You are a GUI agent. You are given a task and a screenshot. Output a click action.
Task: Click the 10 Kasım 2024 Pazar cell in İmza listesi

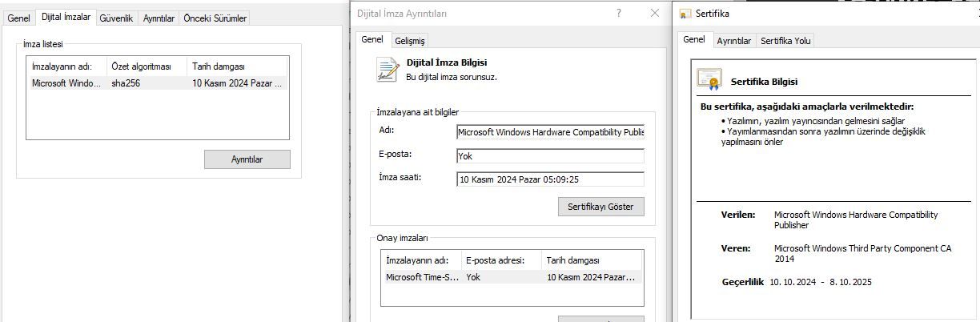[x=237, y=83]
